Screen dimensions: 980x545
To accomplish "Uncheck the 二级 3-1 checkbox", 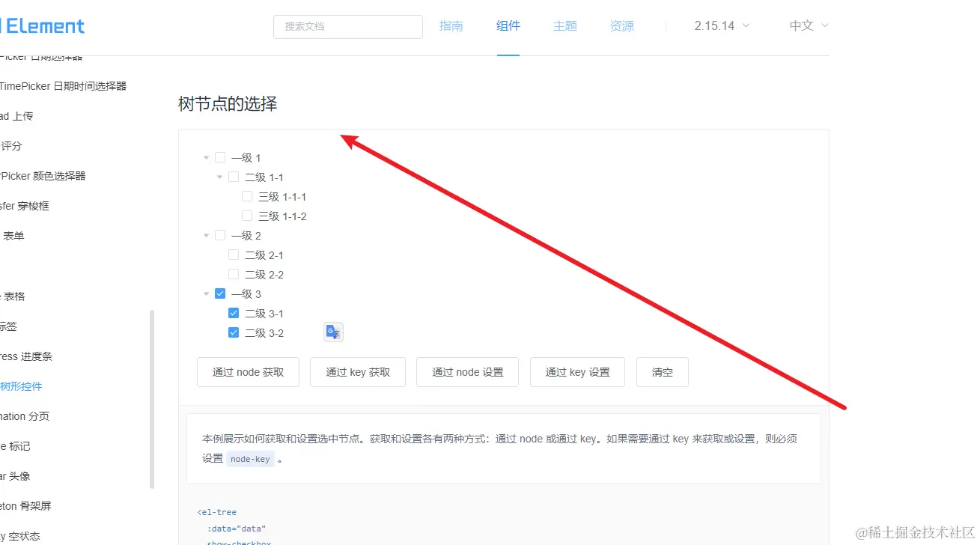I will [234, 314].
